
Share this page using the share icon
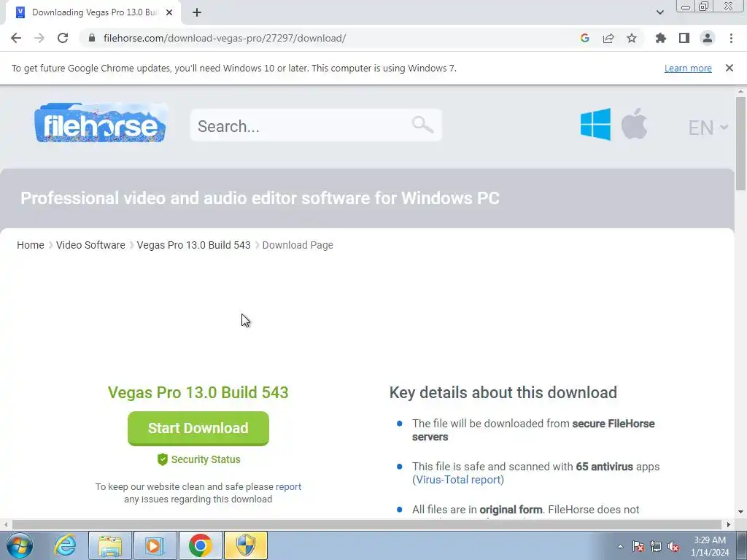608,38
